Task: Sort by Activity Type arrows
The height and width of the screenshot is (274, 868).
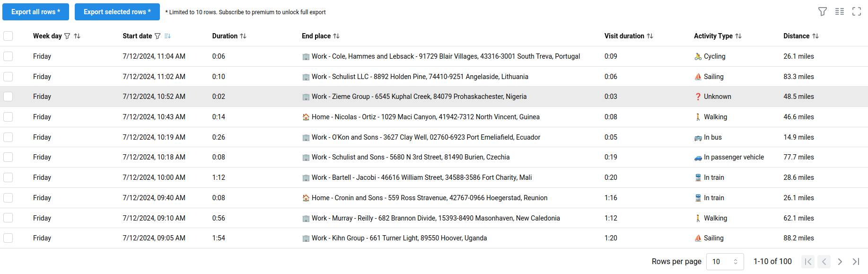Action: tap(738, 36)
